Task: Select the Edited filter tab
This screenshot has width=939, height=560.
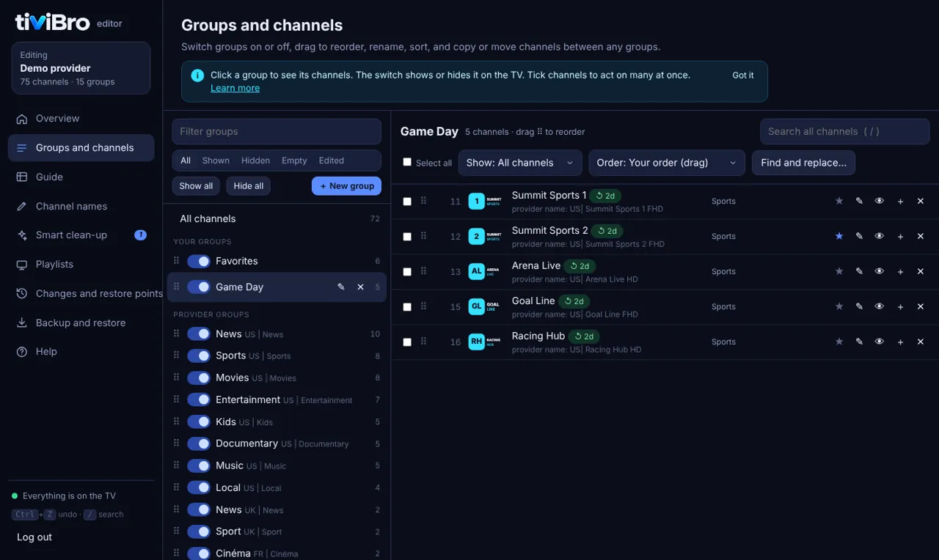Action: (332, 161)
